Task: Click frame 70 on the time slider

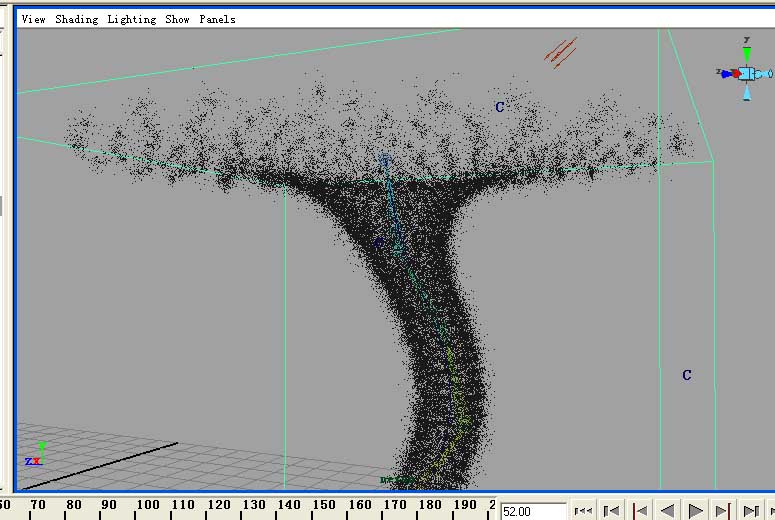Action: [38, 505]
